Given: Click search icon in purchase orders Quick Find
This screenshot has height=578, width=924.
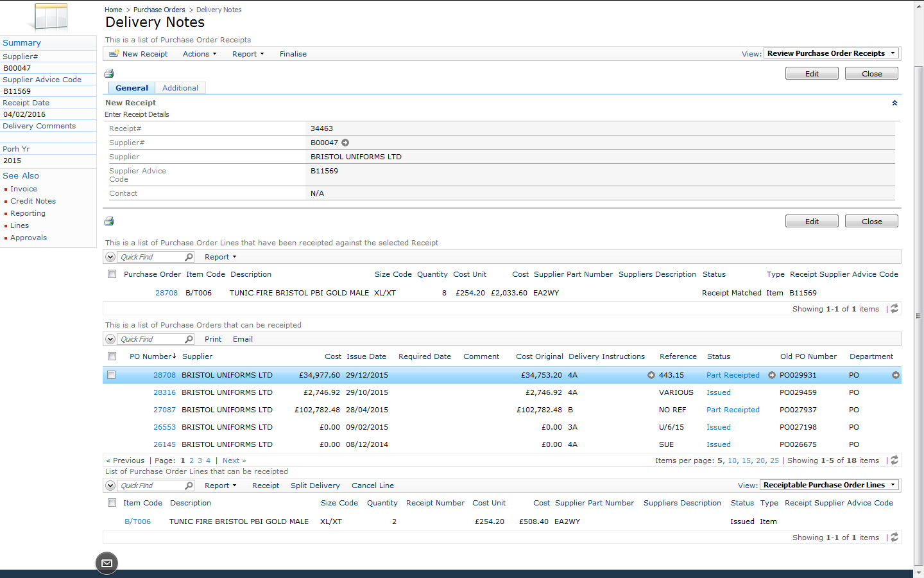Looking at the screenshot, I should [189, 339].
